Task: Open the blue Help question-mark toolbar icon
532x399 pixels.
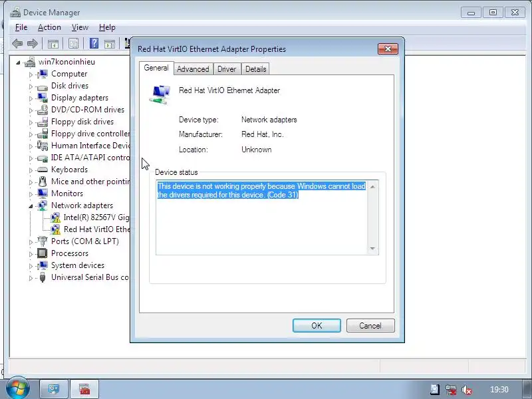Action: point(94,43)
